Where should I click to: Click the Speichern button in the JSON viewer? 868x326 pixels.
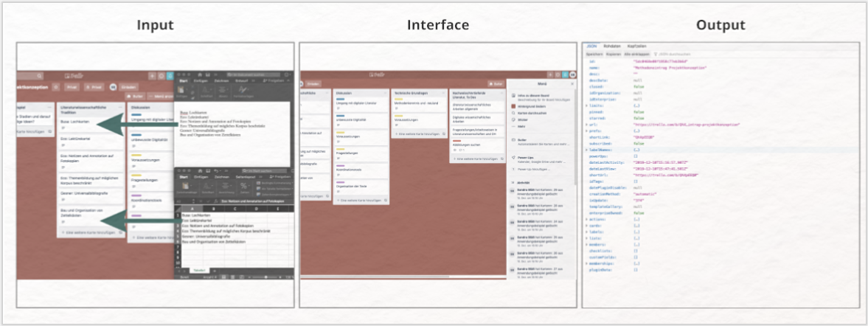pos(594,55)
